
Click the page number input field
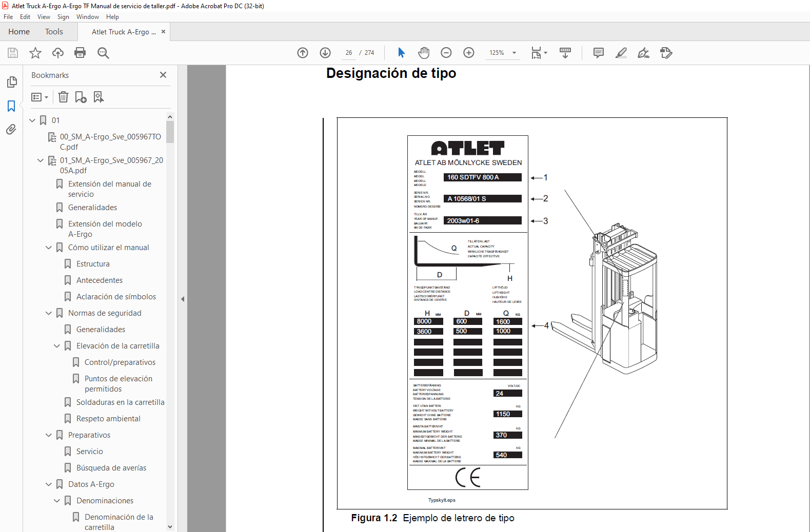pos(348,53)
